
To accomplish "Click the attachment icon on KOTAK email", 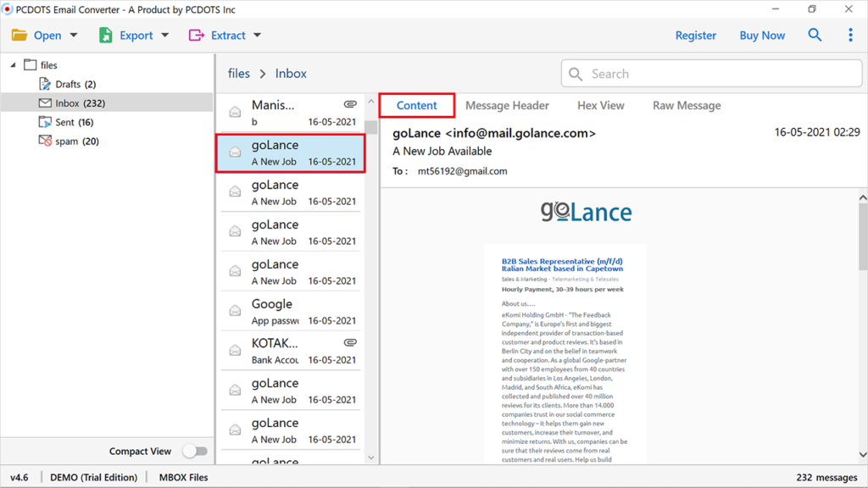I will click(350, 341).
